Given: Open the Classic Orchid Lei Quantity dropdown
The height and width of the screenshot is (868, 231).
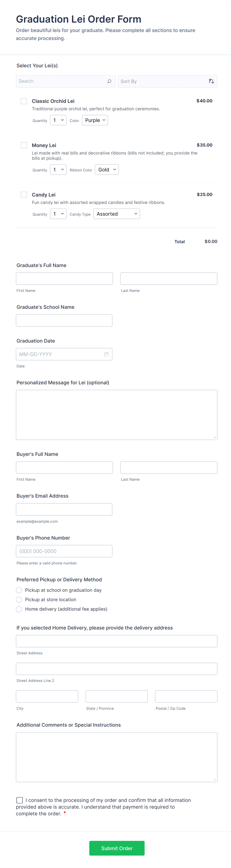Looking at the screenshot, I should [x=58, y=120].
